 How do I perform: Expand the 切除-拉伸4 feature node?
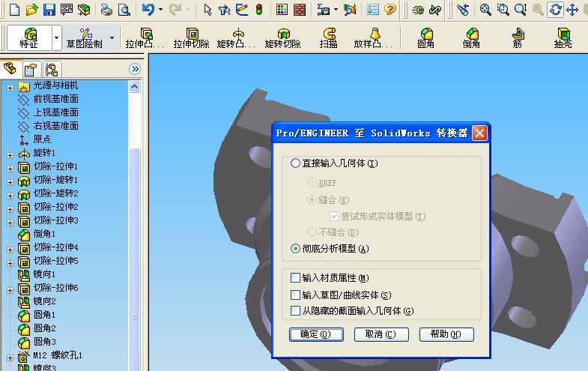click(x=10, y=250)
